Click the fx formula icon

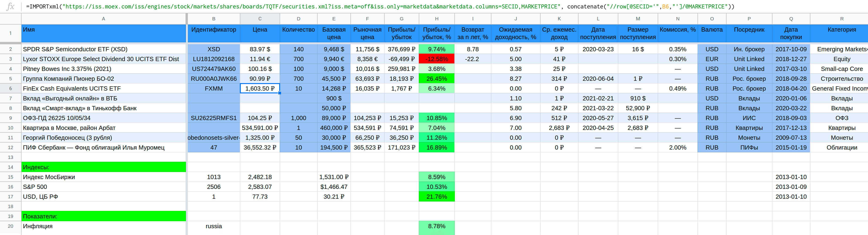[x=11, y=6]
